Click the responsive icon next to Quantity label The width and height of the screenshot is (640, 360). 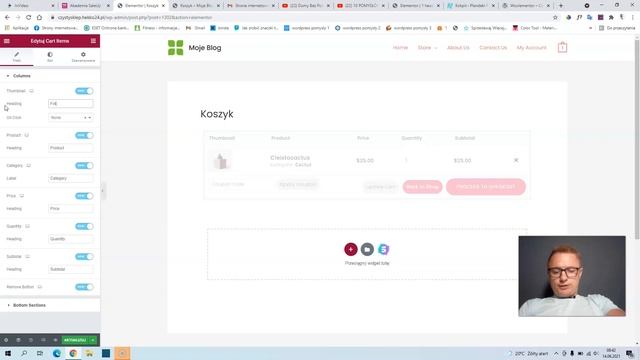coord(27,226)
